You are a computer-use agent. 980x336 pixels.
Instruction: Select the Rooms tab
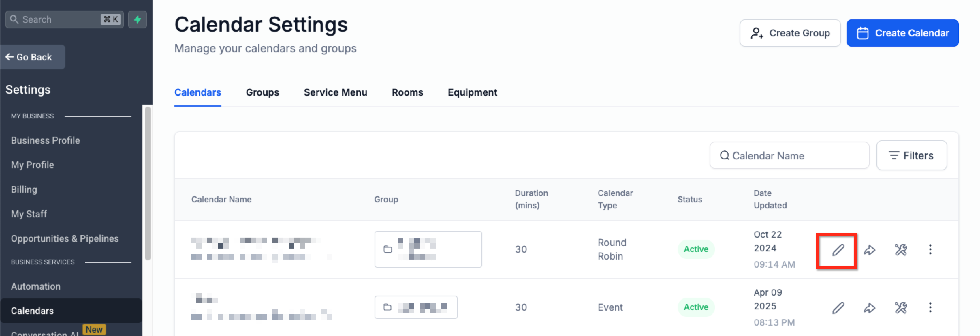407,92
